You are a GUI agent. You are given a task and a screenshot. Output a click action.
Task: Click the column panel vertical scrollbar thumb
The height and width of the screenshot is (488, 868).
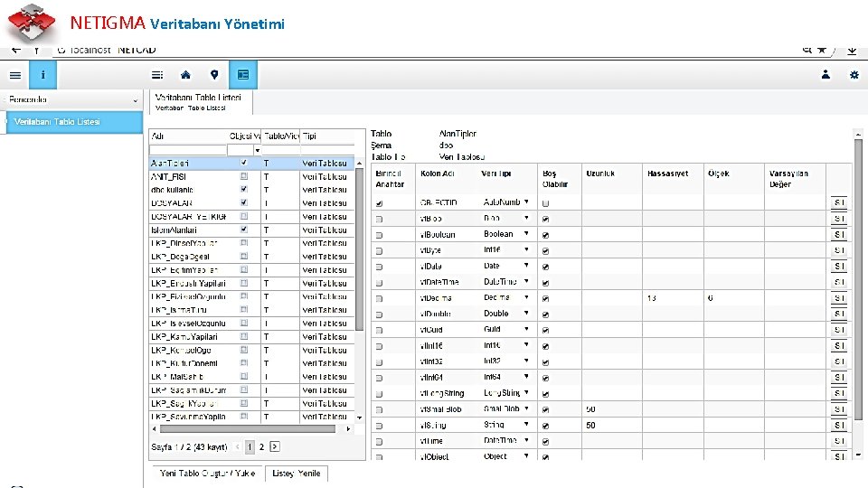point(858,279)
